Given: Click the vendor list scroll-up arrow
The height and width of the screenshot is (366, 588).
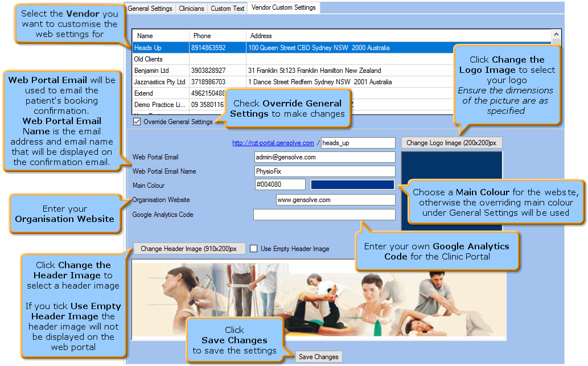Looking at the screenshot, I should (556, 35).
